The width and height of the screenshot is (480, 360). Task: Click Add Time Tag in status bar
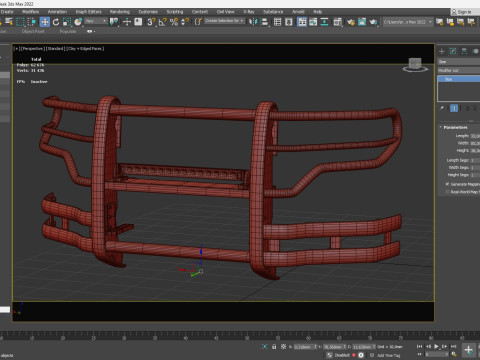(388, 355)
